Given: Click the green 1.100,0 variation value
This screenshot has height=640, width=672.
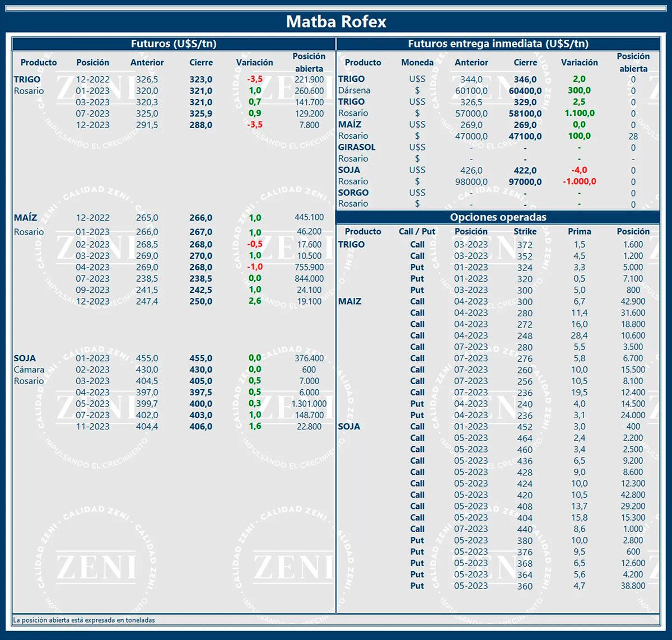Looking at the screenshot, I should click(x=579, y=113).
